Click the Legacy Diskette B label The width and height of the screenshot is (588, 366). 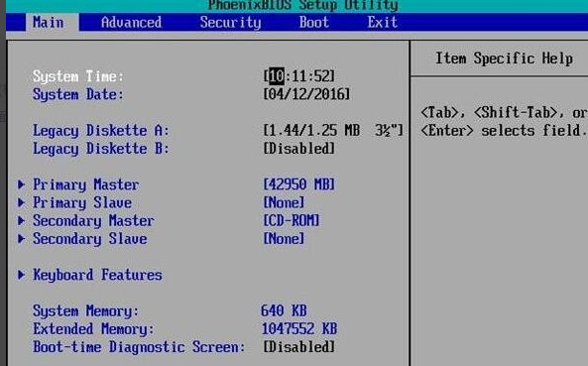(x=101, y=149)
